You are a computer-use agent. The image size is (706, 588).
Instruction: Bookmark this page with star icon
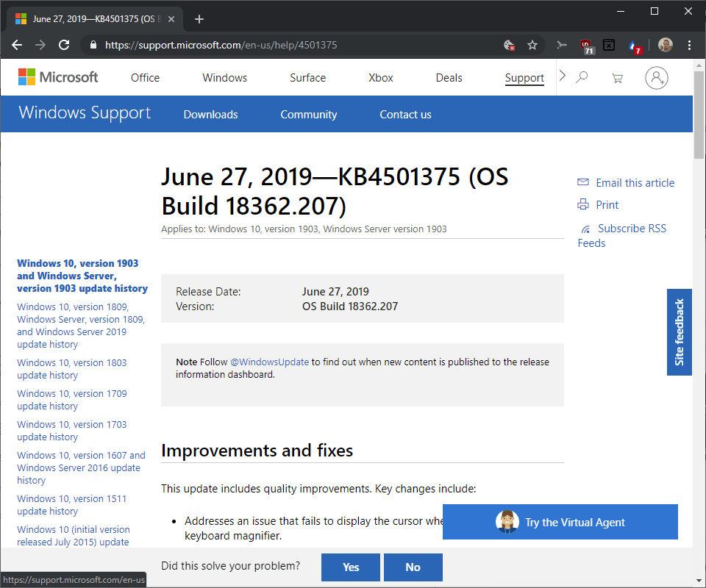[532, 45]
